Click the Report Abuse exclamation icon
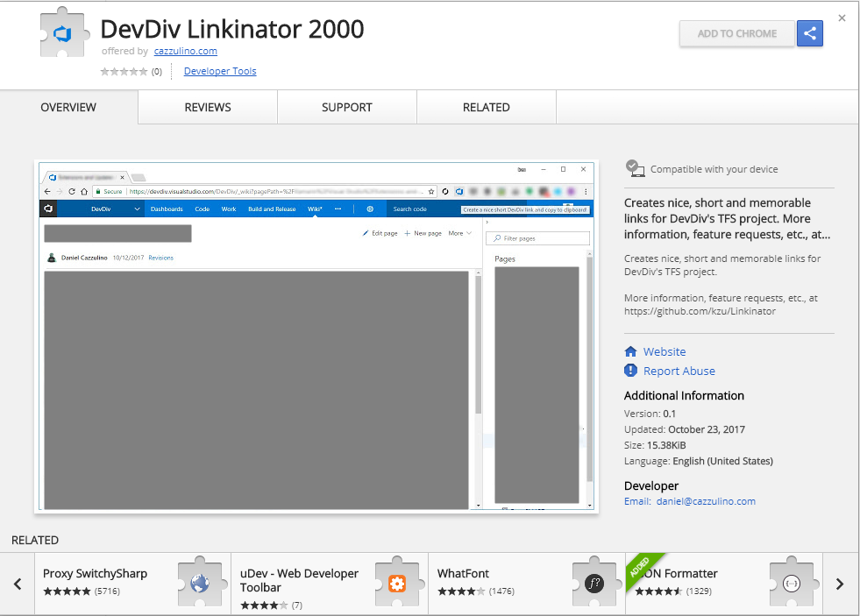This screenshot has height=616, width=860. 630,371
